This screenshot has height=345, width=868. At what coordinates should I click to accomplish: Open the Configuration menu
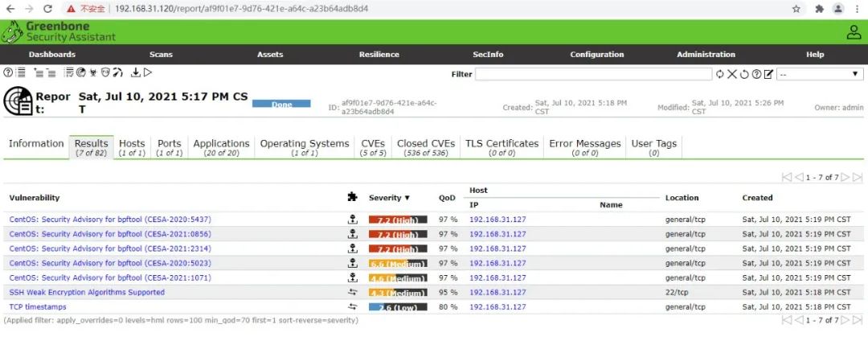click(596, 54)
